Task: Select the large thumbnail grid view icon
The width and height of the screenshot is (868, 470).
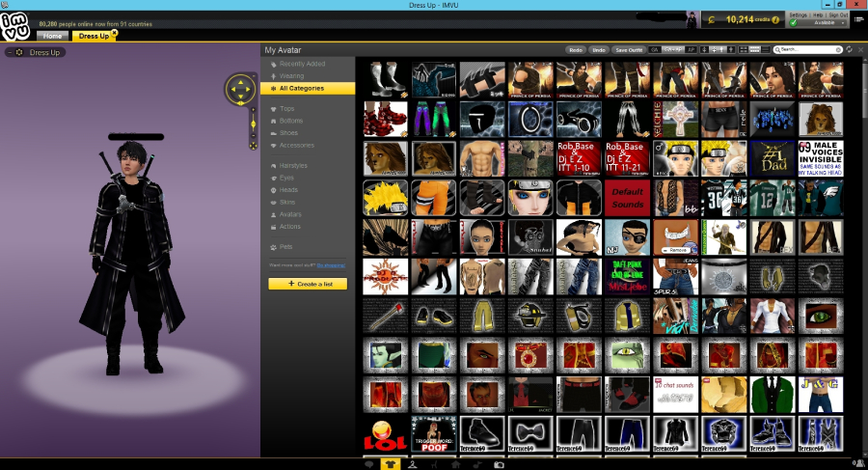Action: (744, 50)
